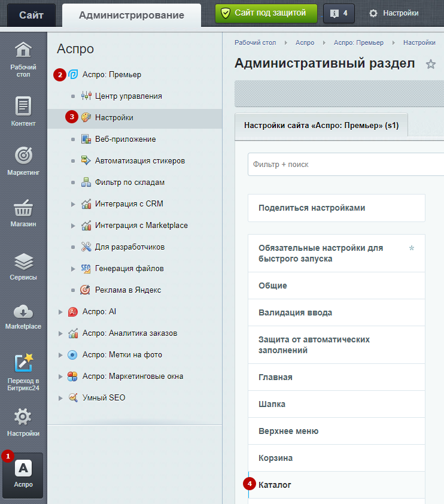Open Настройки gear in left sidebar
Screen dimensions: 444x504
pyautogui.click(x=23, y=421)
